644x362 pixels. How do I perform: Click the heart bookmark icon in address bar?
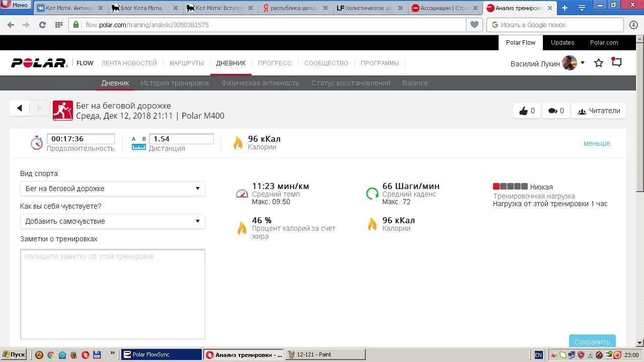click(x=474, y=25)
